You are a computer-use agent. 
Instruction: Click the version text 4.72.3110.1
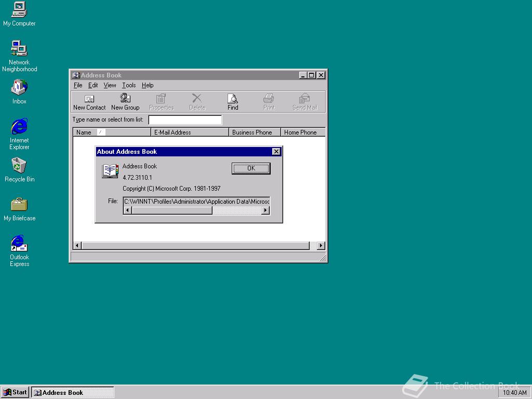pos(137,178)
